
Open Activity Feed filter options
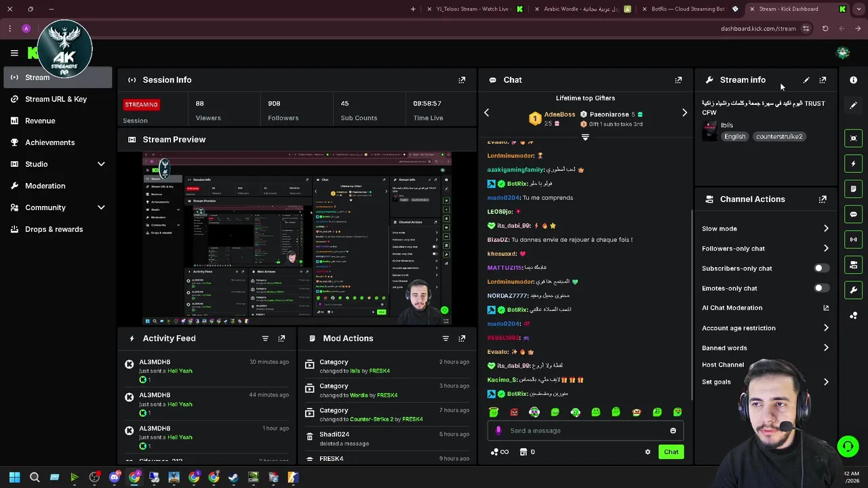[x=265, y=338]
